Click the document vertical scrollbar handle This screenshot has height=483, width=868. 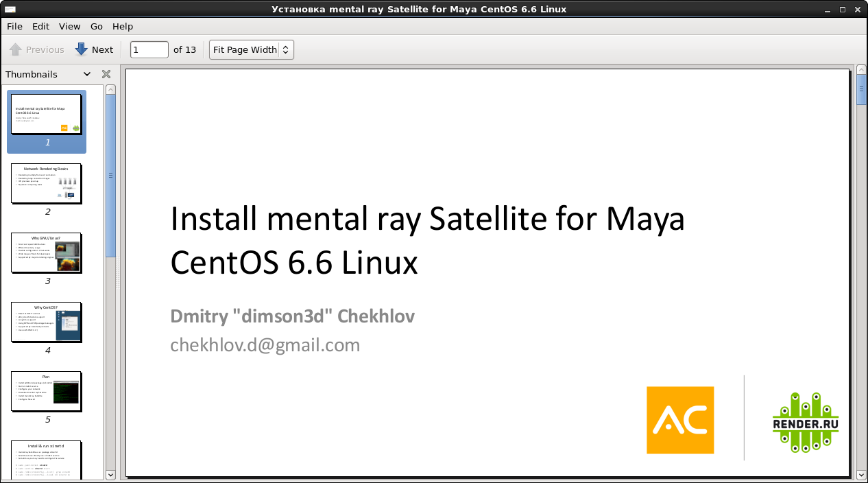point(861,90)
